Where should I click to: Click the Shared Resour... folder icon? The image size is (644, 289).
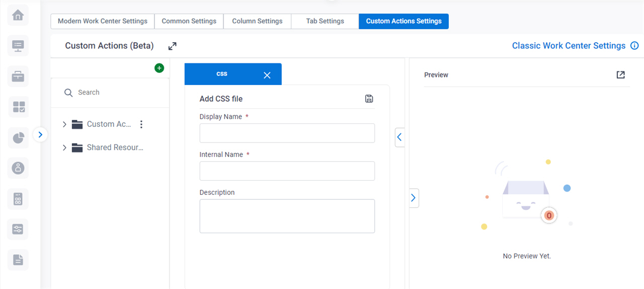coord(77,148)
